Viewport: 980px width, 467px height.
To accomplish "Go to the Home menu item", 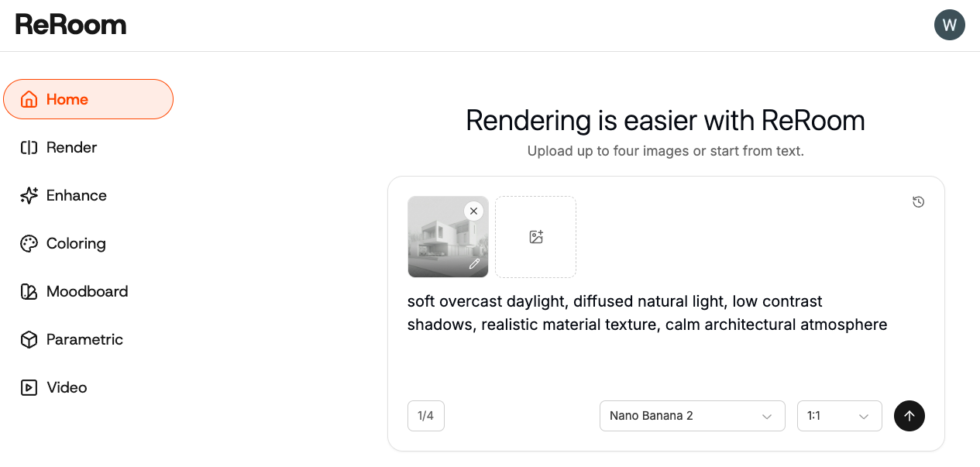I will coord(88,99).
